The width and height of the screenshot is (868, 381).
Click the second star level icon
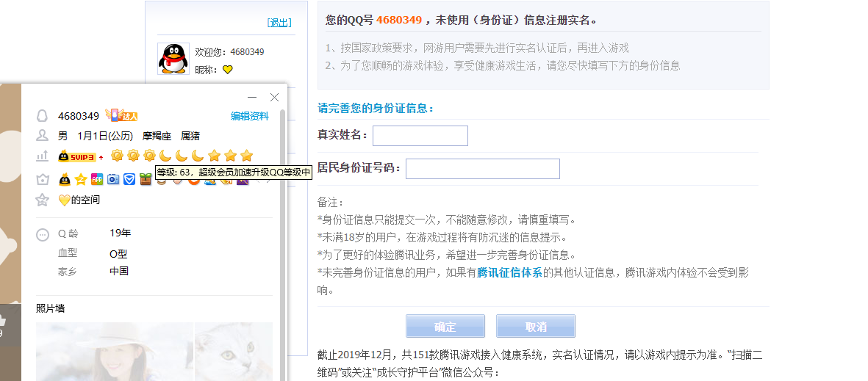[x=230, y=156]
